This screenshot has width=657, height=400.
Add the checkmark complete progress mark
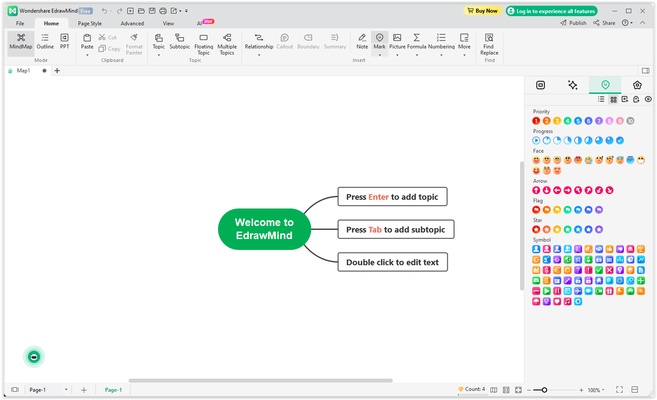pyautogui.click(x=620, y=140)
